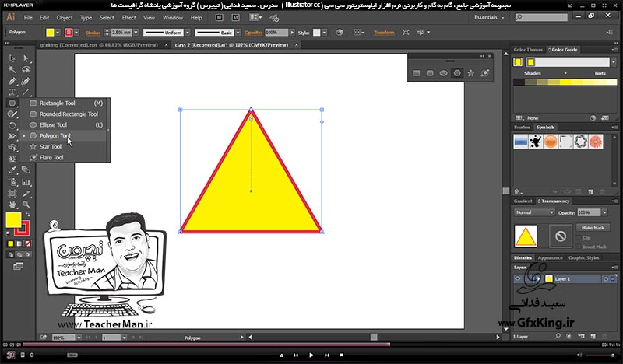This screenshot has width=623, height=364.
Task: Click the Stroke link in control bar
Action: click(93, 33)
